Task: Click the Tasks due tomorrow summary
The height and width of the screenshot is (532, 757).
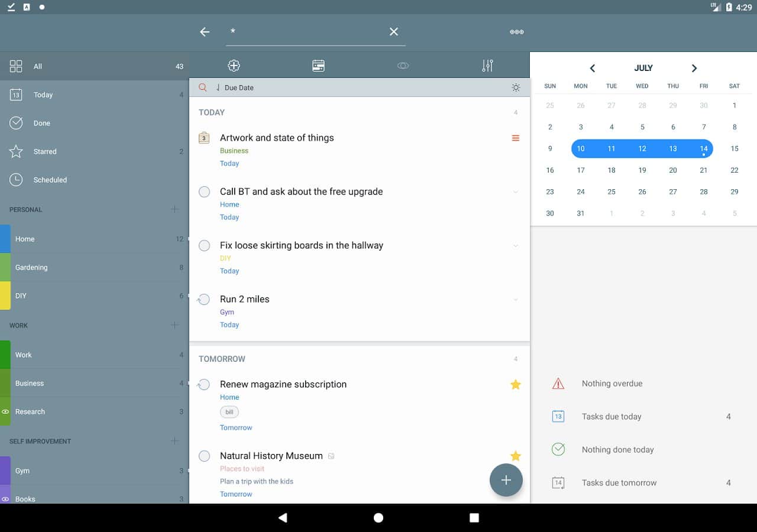Action: tap(619, 483)
